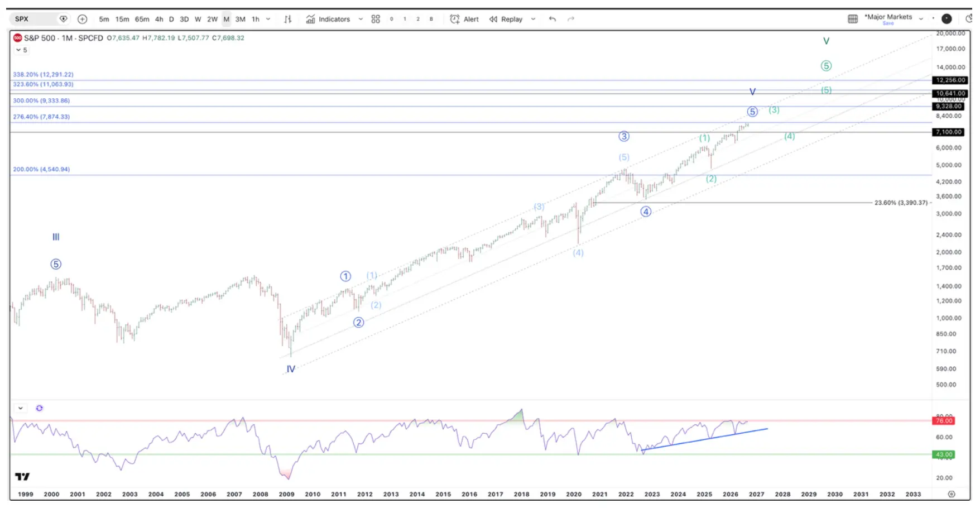The width and height of the screenshot is (980, 508).
Task: Click the purple sync icon in the RSI pane
Action: pyautogui.click(x=40, y=408)
